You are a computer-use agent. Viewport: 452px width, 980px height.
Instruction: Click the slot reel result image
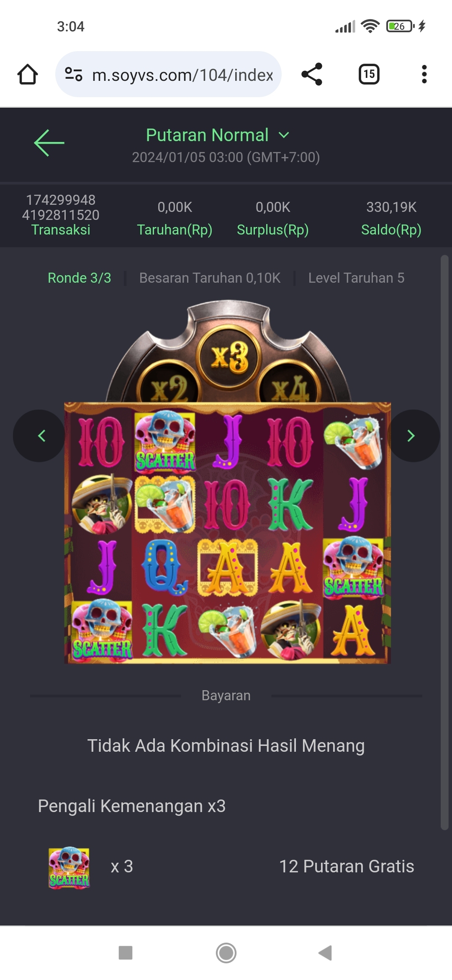click(x=227, y=533)
